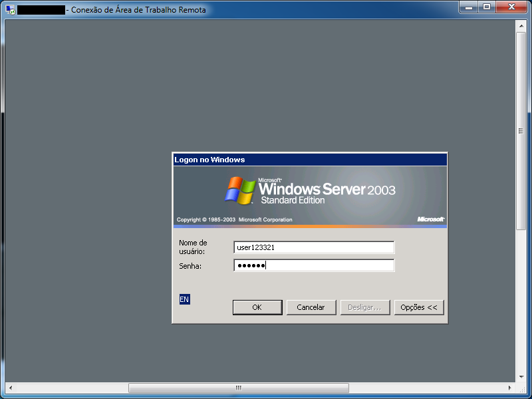This screenshot has width=532, height=399.
Task: Click the EN keyboard language indicator
Action: (x=185, y=299)
